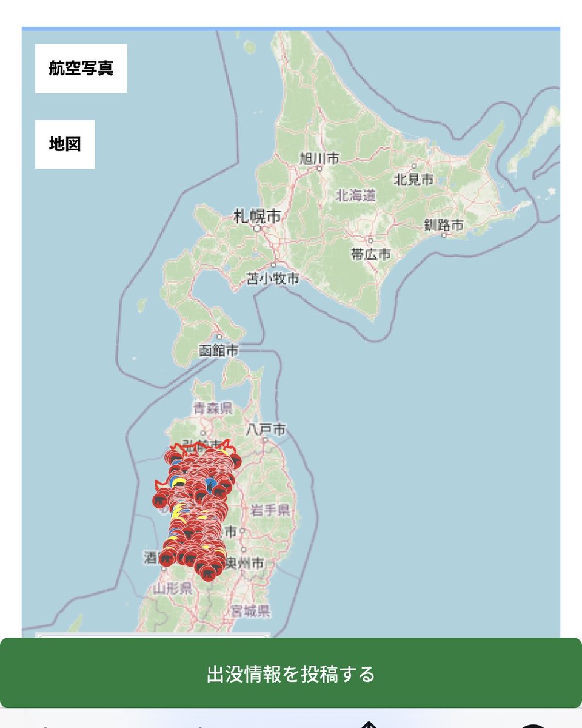Click the 帯広市 map label
Image resolution: width=582 pixels, height=728 pixels.
click(370, 254)
